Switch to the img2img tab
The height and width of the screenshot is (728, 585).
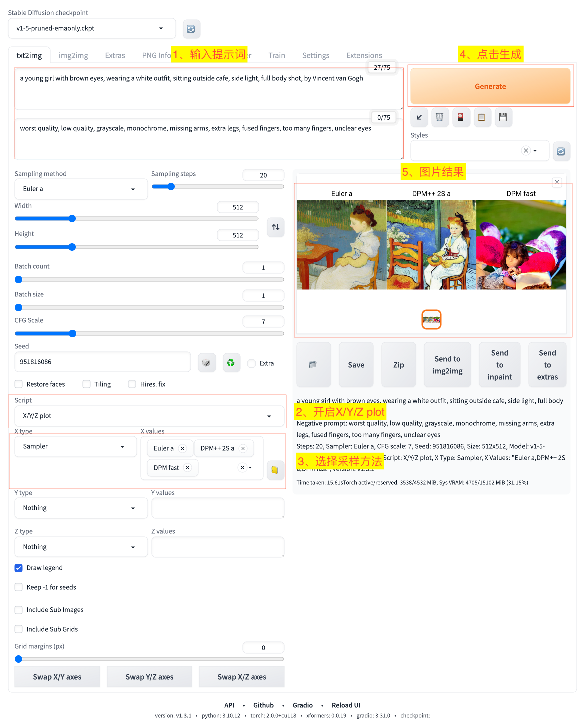(x=73, y=55)
